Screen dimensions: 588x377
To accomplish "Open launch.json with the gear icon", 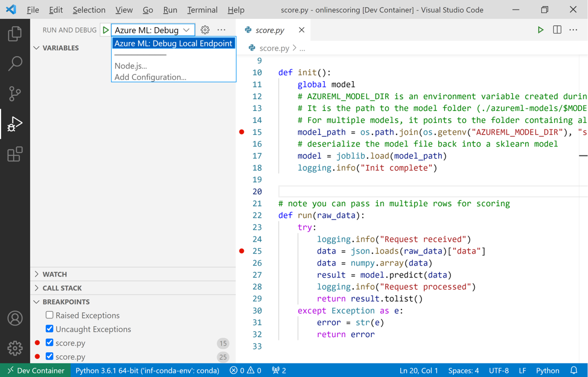I will (x=205, y=30).
